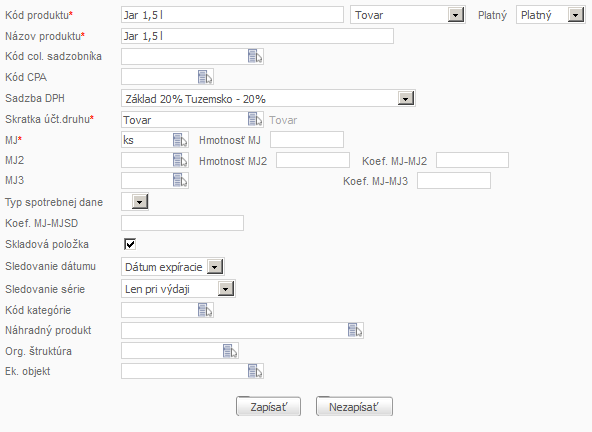Focus the Hmotnosť MJ input field
This screenshot has width=592, height=432.
point(307,140)
